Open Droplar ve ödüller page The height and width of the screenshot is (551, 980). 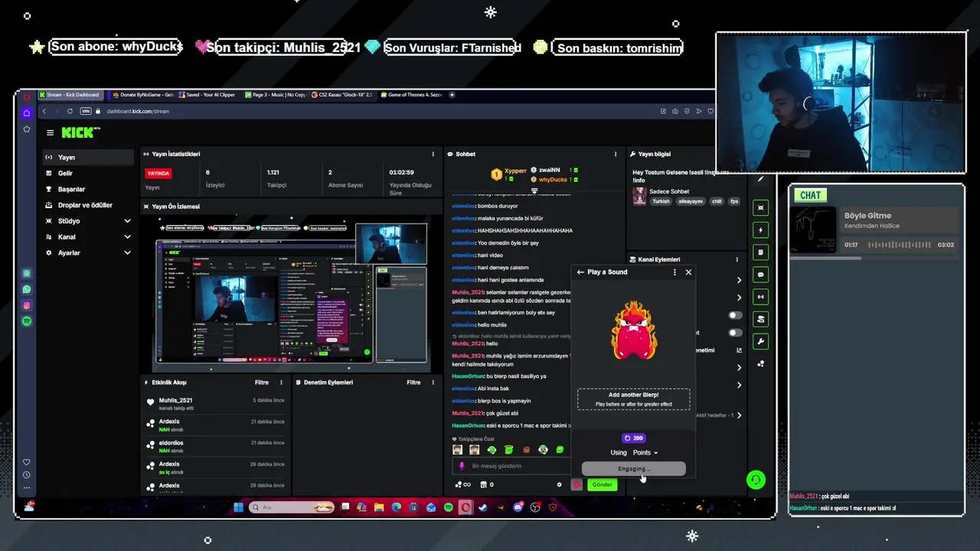point(88,205)
